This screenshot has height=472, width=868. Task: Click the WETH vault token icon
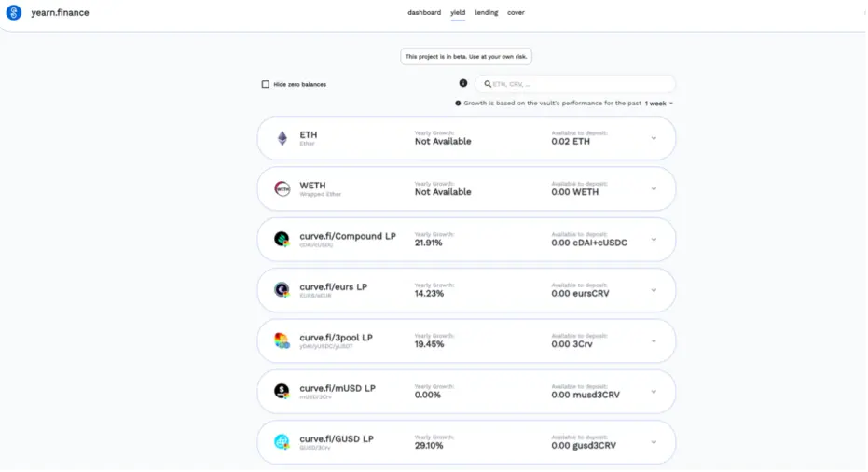tap(282, 189)
